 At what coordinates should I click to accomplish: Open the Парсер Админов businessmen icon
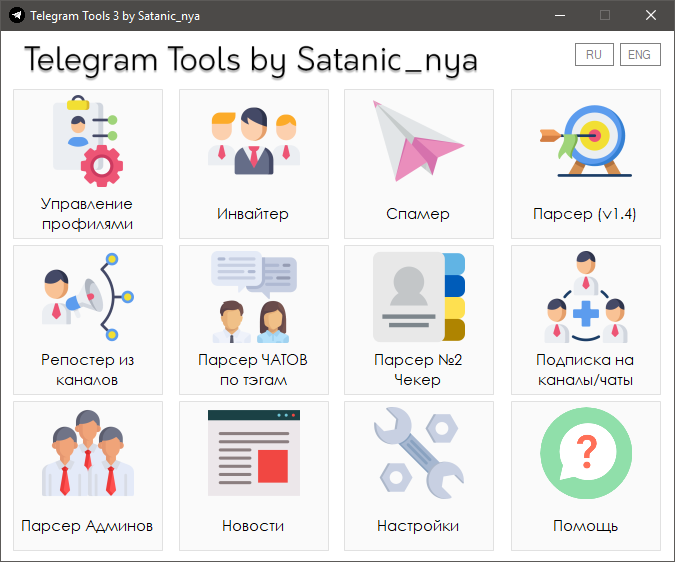point(88,453)
